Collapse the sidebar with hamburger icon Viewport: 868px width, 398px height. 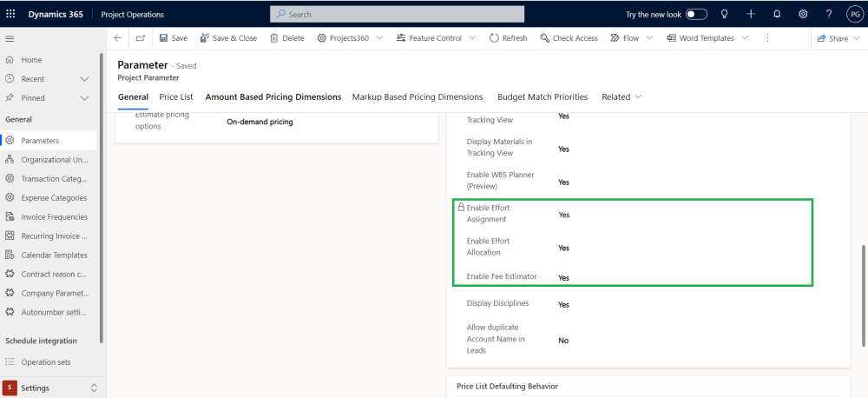click(10, 39)
